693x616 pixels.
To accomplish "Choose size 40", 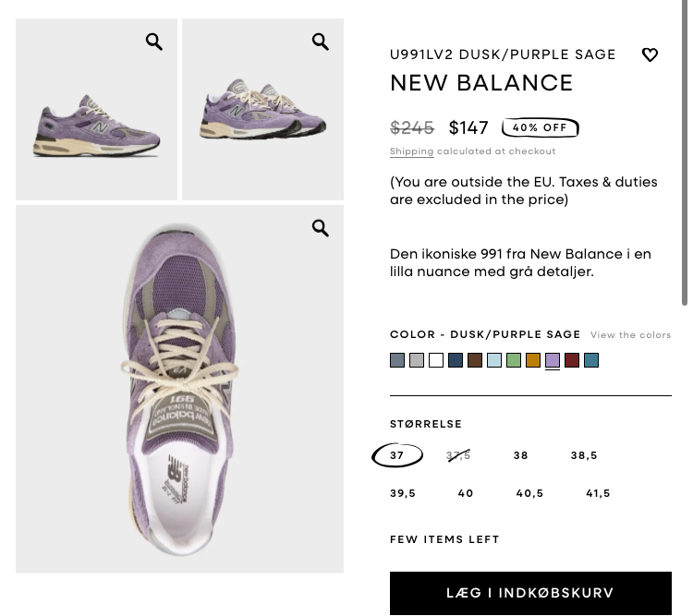I will coord(466,493).
